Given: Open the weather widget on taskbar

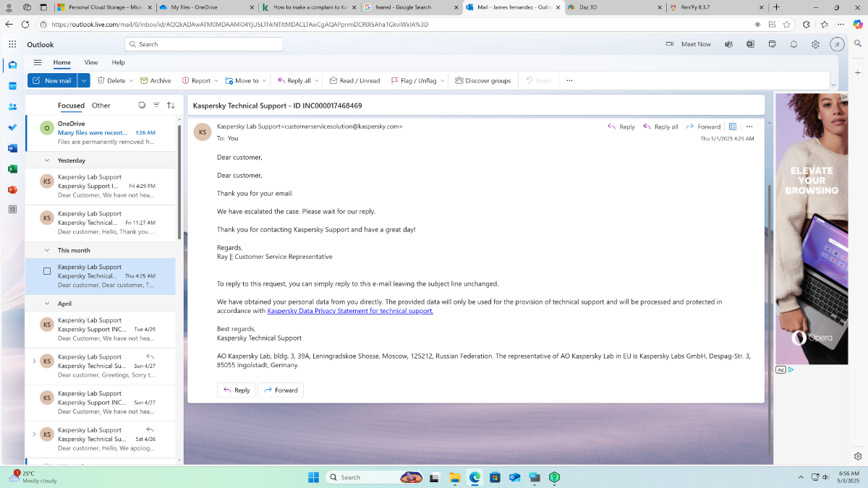Looking at the screenshot, I should [x=33, y=477].
